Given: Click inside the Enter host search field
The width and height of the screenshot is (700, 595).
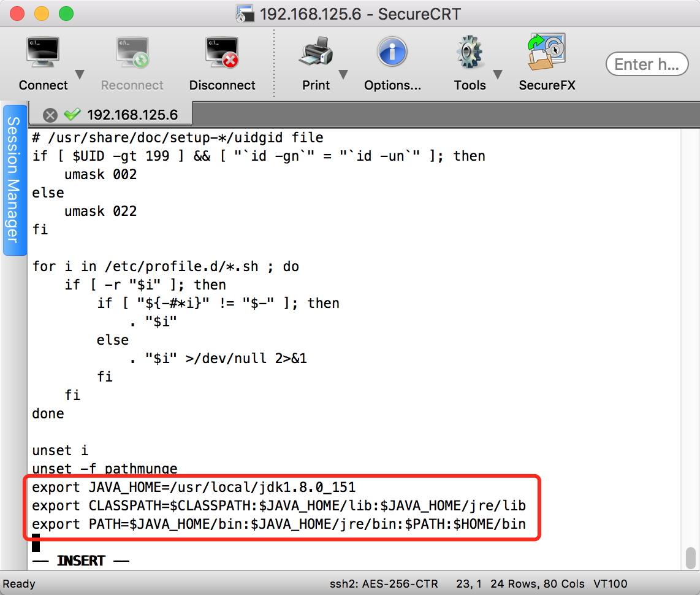Looking at the screenshot, I should pyautogui.click(x=647, y=64).
